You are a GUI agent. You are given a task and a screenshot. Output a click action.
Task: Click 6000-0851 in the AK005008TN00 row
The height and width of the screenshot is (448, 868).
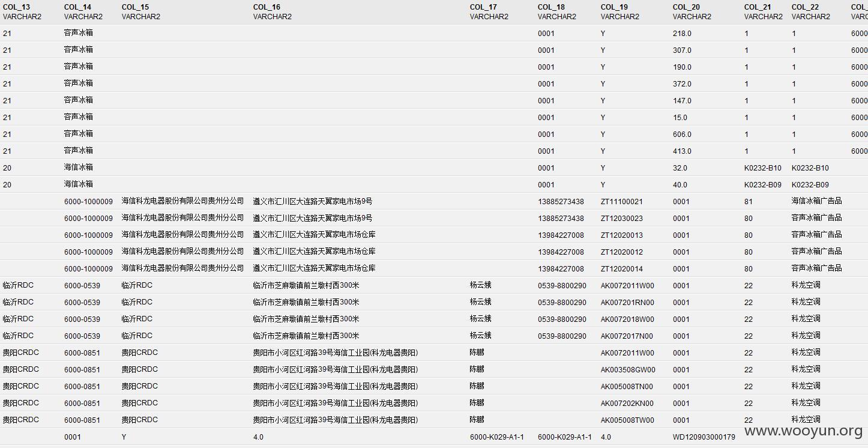(x=82, y=387)
